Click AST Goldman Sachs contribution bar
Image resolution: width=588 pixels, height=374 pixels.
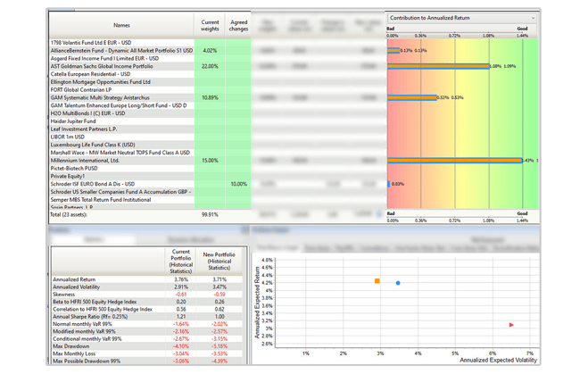coord(438,66)
